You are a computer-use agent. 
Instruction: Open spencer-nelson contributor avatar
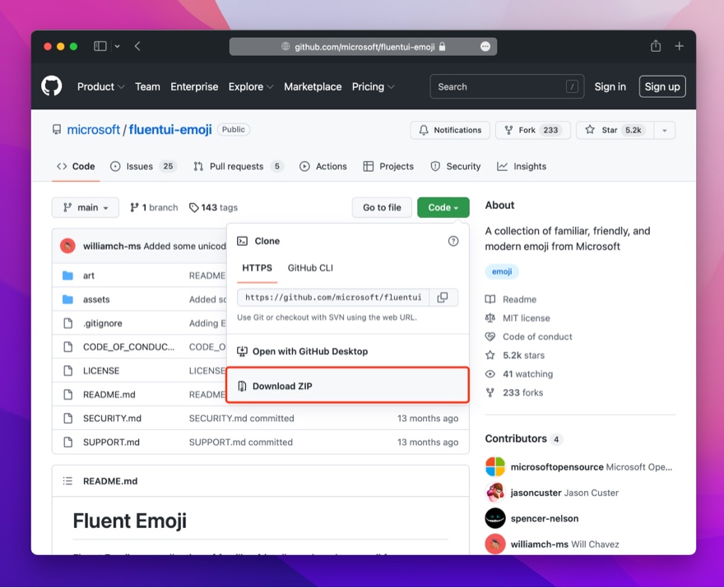[x=495, y=518]
